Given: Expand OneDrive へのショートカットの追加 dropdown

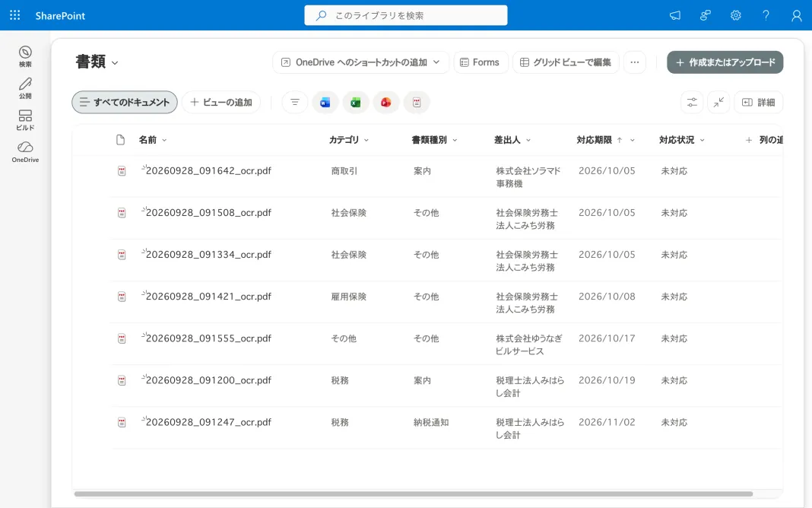Looking at the screenshot, I should (x=436, y=62).
